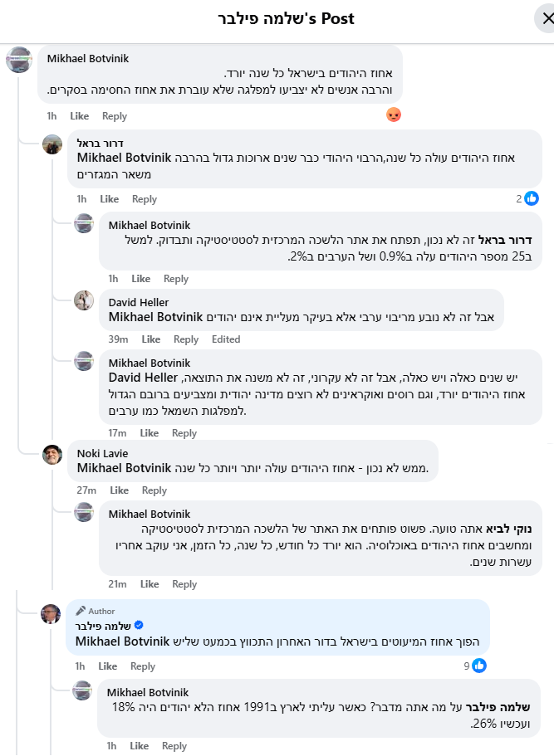The width and height of the screenshot is (554, 756).
Task: Reply to Noki Lavie's comment
Action: pos(154,490)
